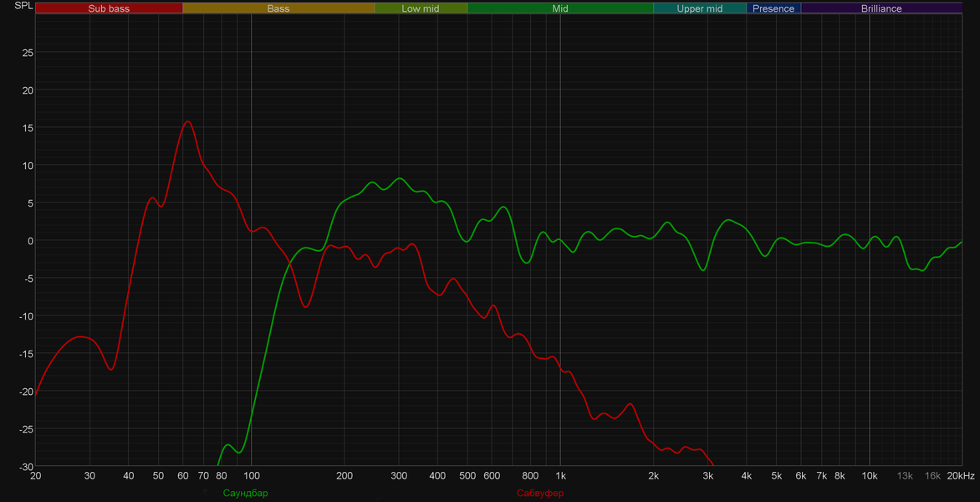Click the Presence band header
The width and height of the screenshot is (980, 502).
(773, 8)
